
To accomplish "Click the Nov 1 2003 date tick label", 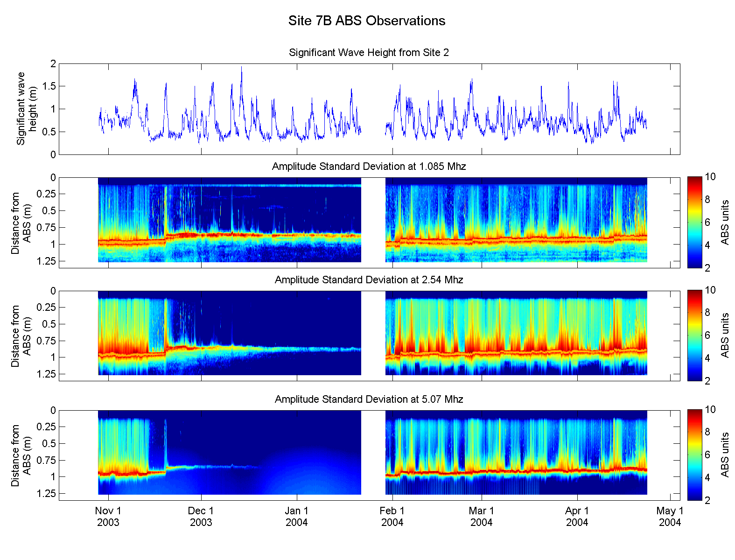I will pos(108,517).
